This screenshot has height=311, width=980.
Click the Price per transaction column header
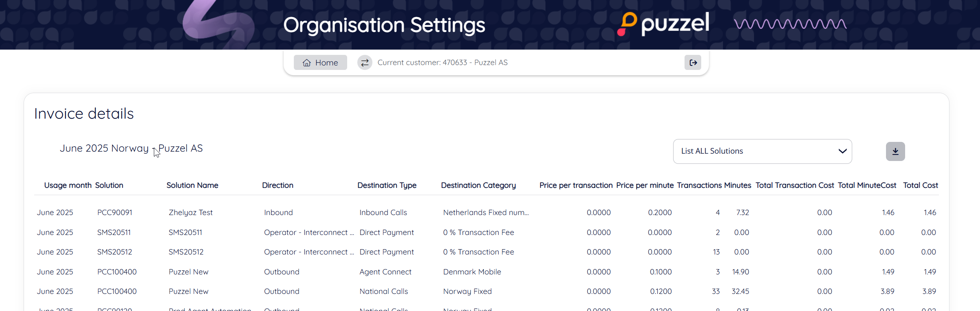(x=576, y=185)
